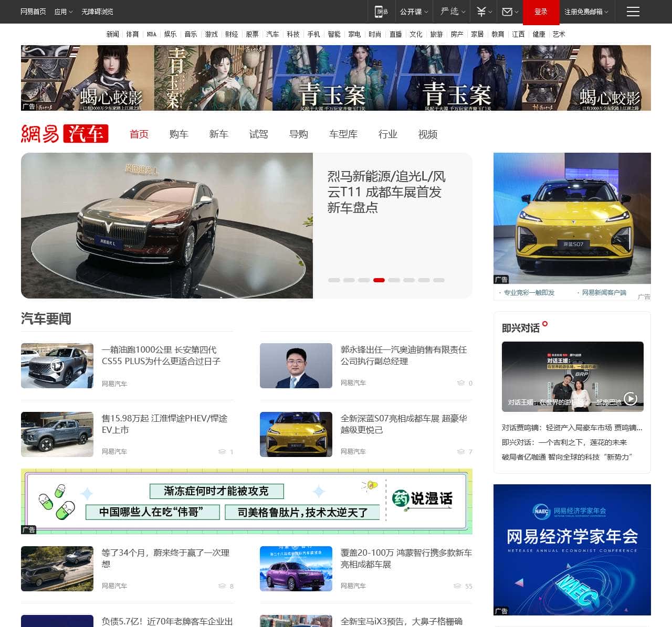Click comment icon on 蔚来 article

(222, 586)
